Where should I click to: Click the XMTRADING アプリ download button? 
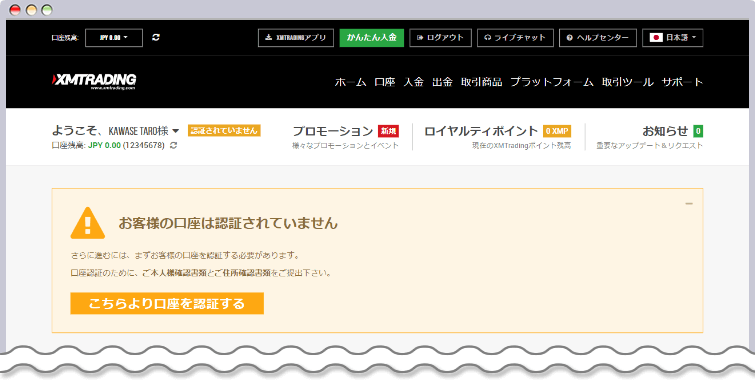click(x=296, y=38)
